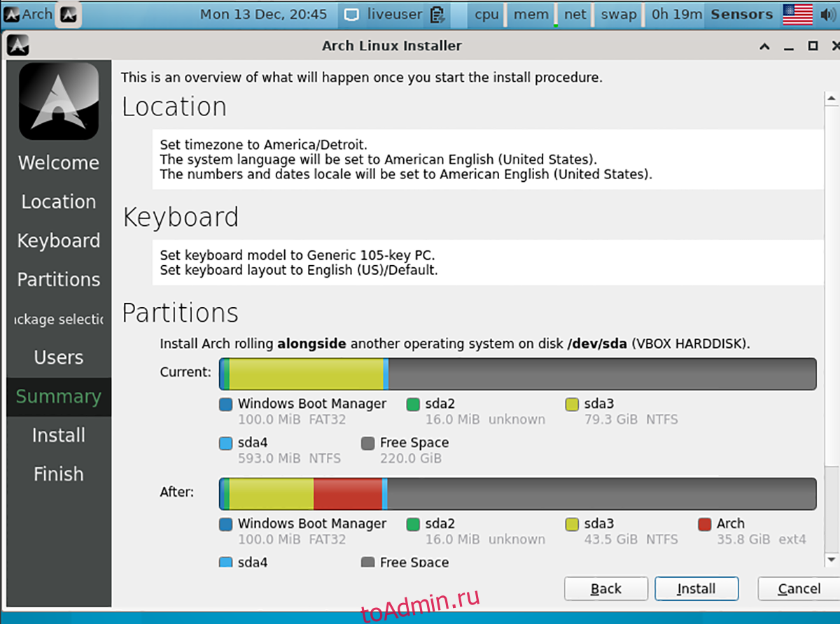This screenshot has height=624, width=840.
Task: Click the Install button at the bottom
Action: pyautogui.click(x=696, y=589)
